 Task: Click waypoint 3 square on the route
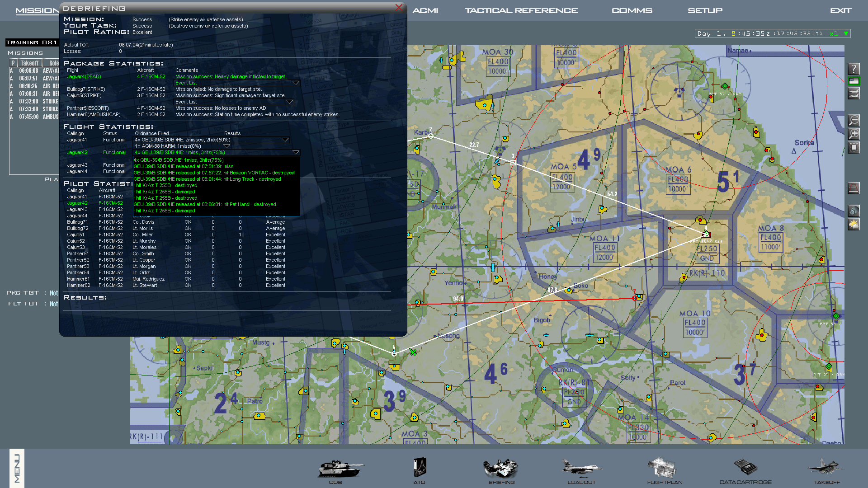coord(513,163)
